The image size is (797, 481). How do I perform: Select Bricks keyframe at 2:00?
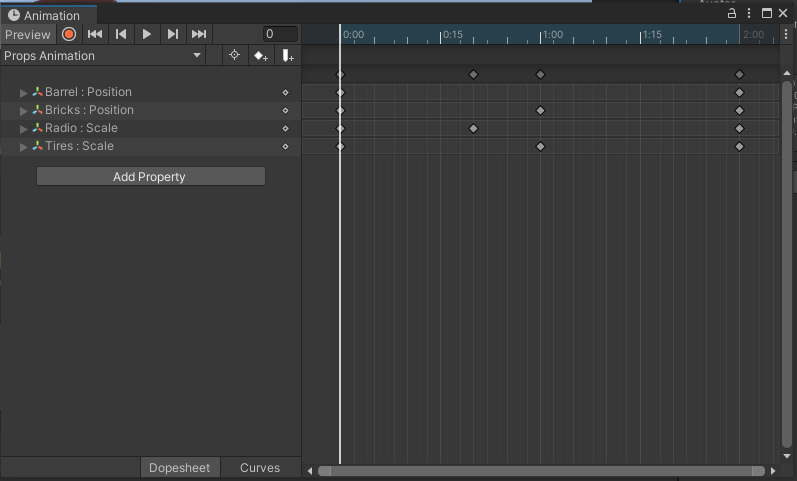[x=740, y=110]
